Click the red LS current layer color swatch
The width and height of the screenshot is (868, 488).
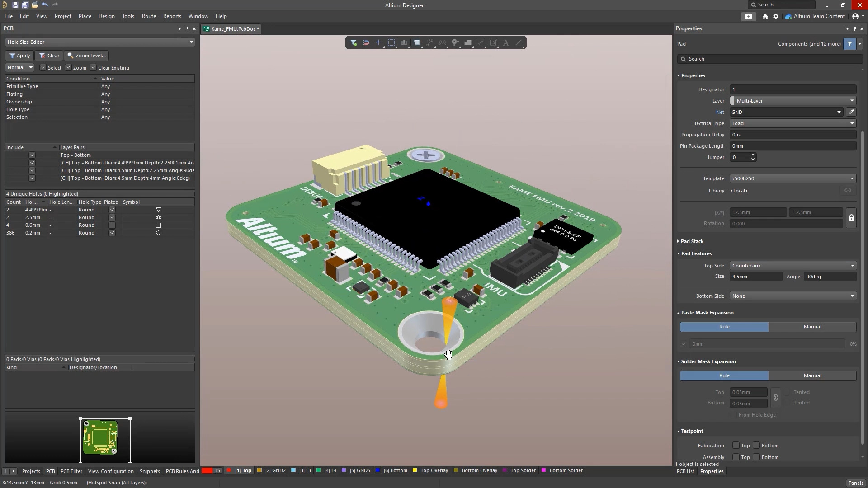[208, 470]
